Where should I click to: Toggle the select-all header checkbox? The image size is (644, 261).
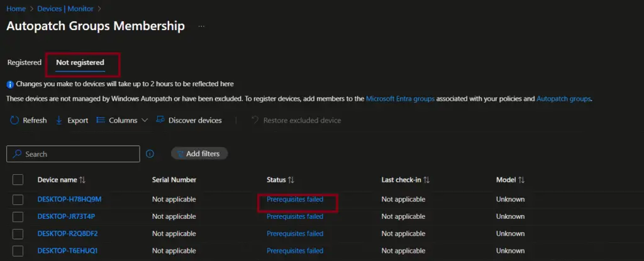tap(18, 180)
